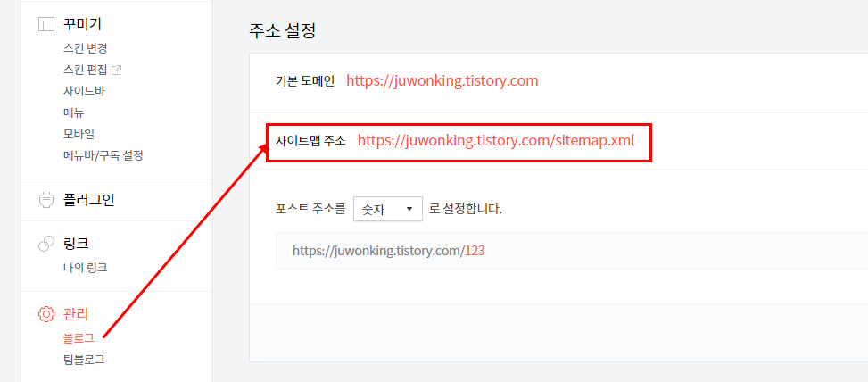Viewport: 868px width, 382px height.
Task: Click the sitemap.xml address link
Action: (x=496, y=141)
